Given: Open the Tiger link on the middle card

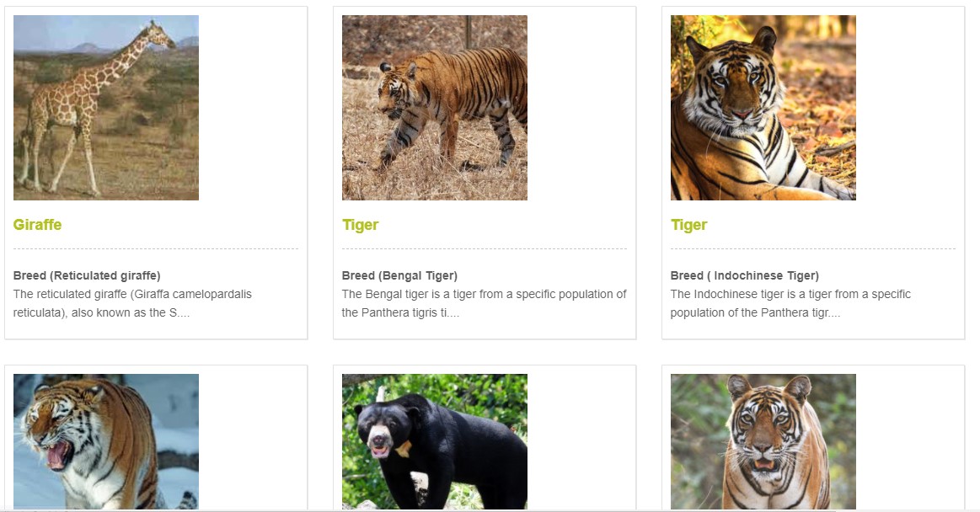Looking at the screenshot, I should point(361,224).
